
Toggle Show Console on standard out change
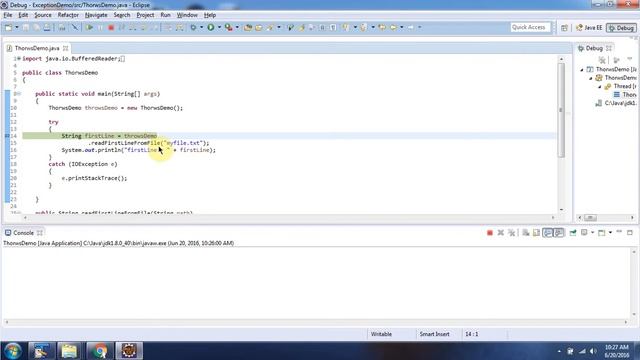pos(548,233)
